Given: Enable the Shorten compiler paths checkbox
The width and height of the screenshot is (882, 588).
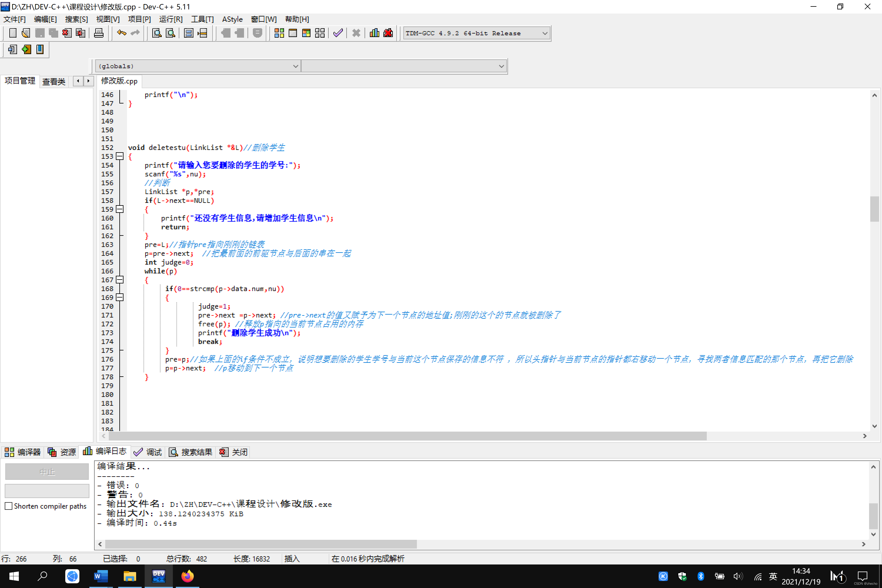Looking at the screenshot, I should [x=9, y=506].
